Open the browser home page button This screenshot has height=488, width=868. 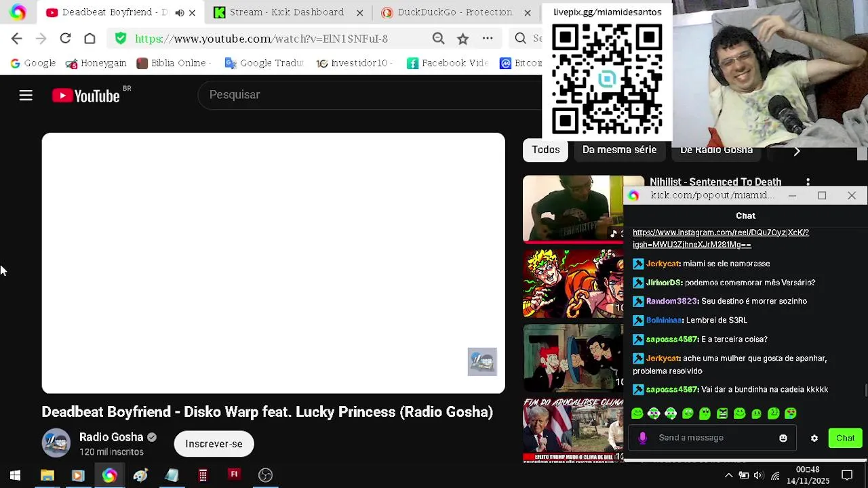pos(90,39)
